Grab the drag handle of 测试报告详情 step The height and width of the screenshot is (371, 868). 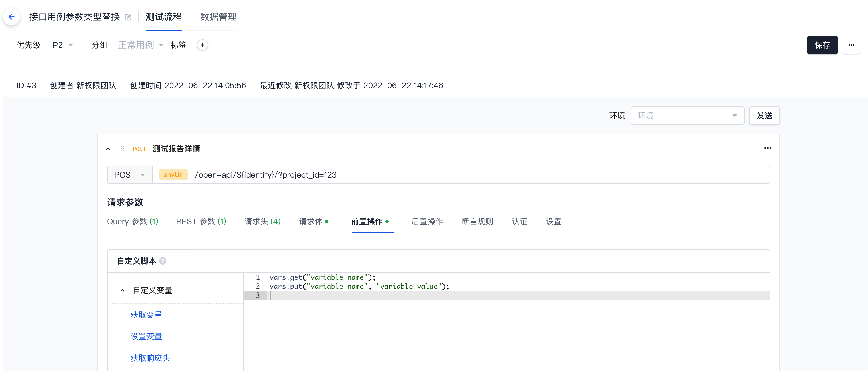(122, 149)
